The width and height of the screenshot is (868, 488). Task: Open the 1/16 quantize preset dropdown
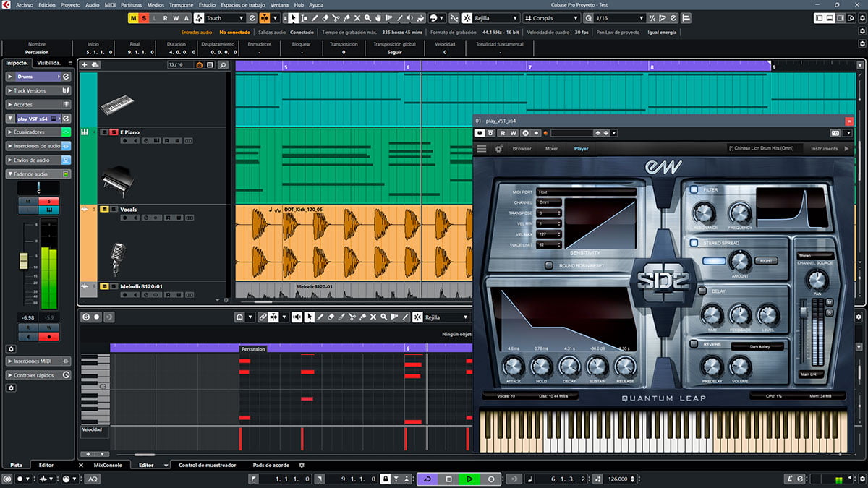[x=620, y=18]
